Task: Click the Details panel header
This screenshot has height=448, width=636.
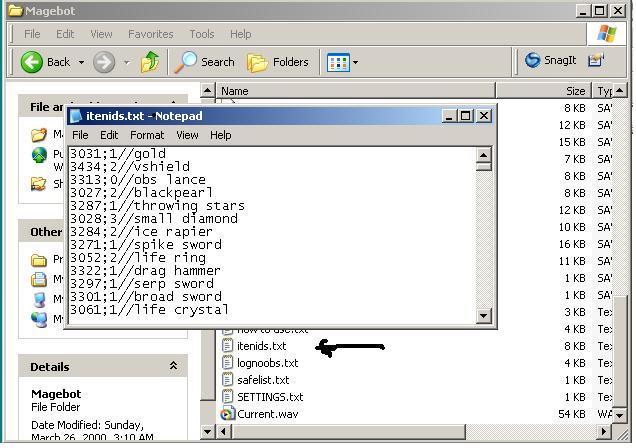Action: pos(103,367)
